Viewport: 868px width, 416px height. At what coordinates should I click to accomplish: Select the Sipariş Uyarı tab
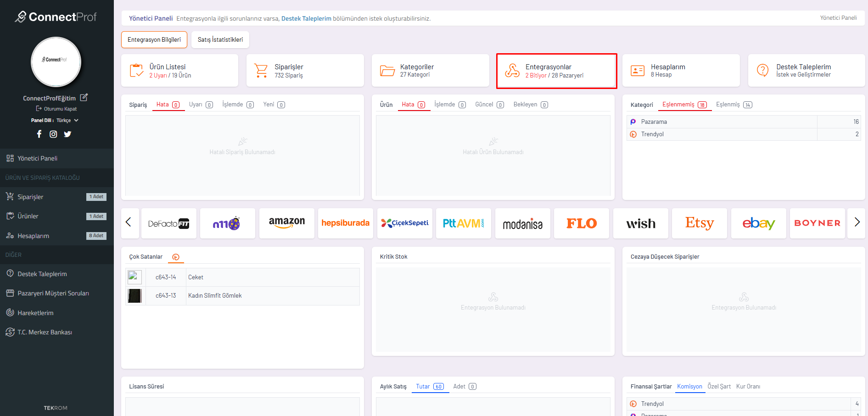201,105
